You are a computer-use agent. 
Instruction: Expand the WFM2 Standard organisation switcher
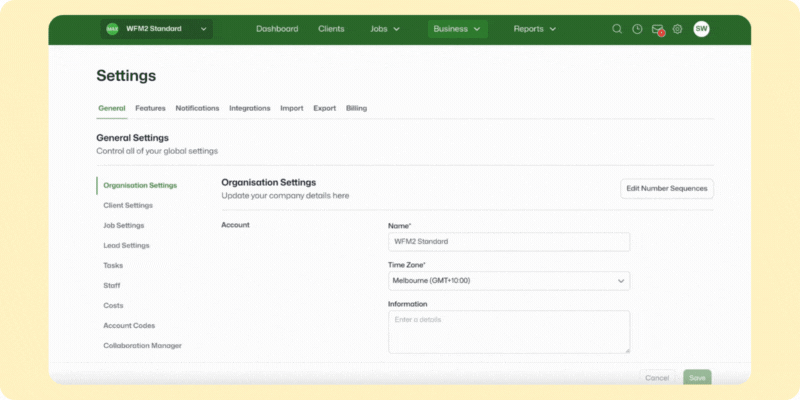click(x=157, y=29)
